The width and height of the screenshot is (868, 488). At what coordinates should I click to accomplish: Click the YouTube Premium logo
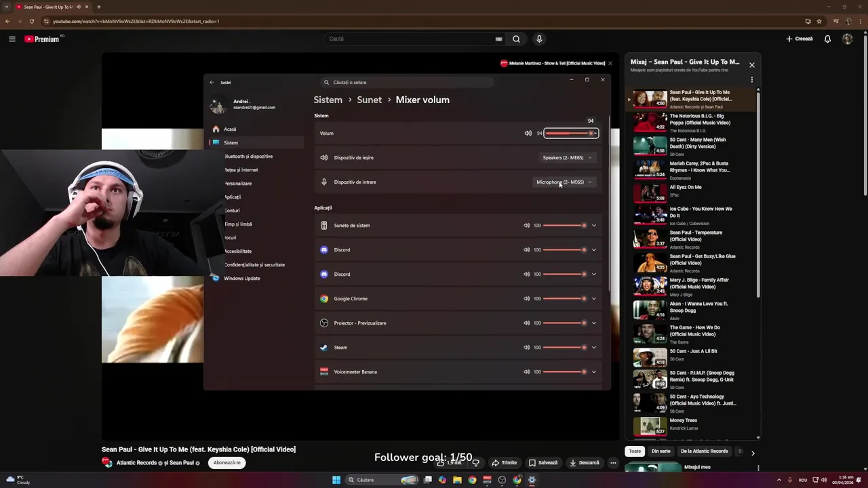pyautogui.click(x=43, y=39)
